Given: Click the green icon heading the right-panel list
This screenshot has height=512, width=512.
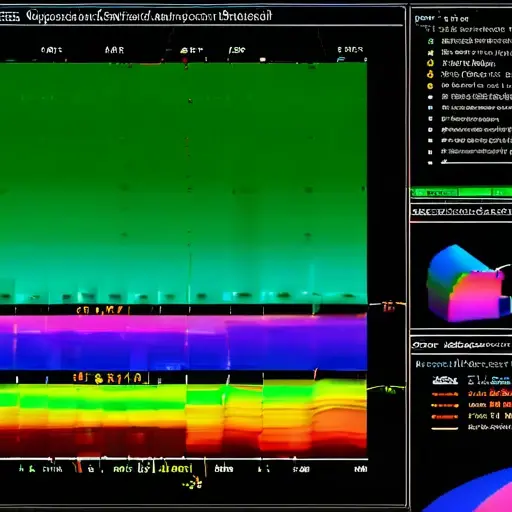Looking at the screenshot, I should (x=431, y=41).
